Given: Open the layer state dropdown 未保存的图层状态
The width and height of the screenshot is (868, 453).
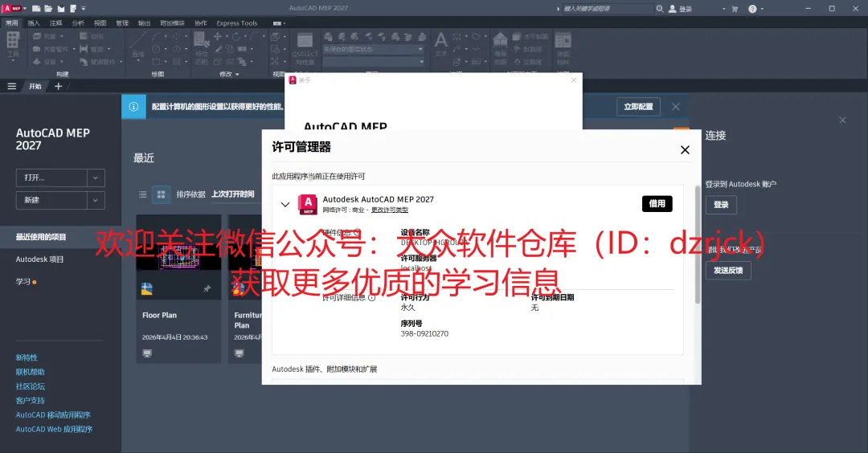Looking at the screenshot, I should point(374,49).
